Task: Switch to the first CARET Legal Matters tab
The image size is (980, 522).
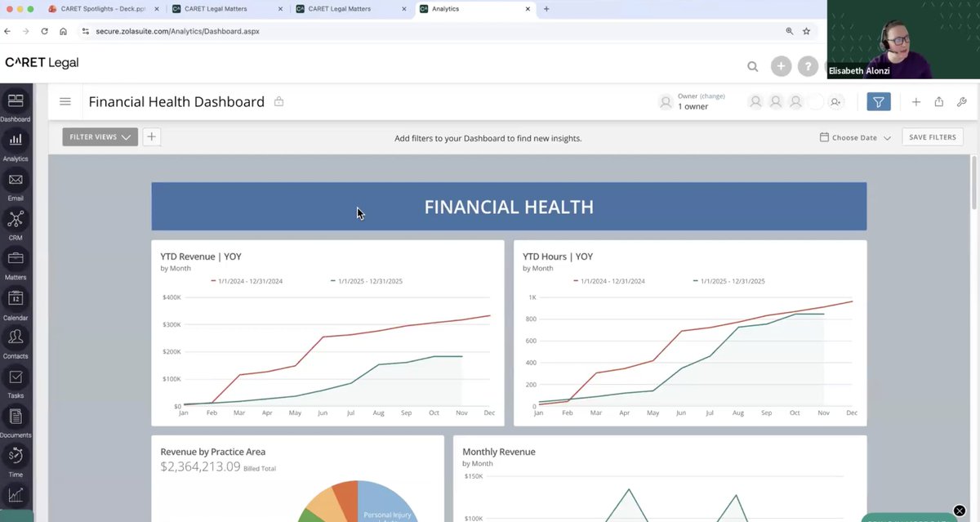Action: [227, 9]
